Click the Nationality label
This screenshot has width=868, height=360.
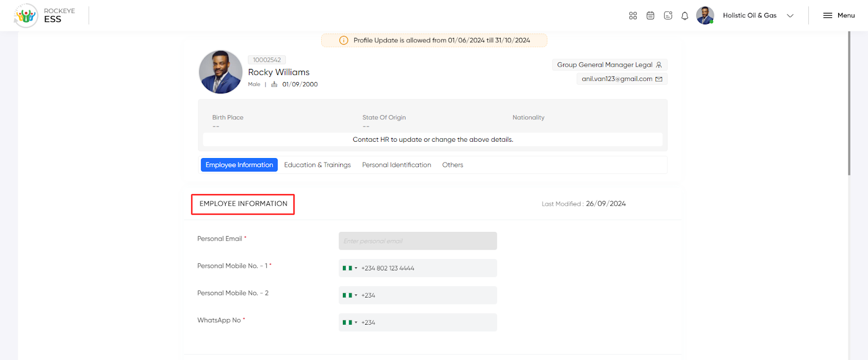click(528, 117)
